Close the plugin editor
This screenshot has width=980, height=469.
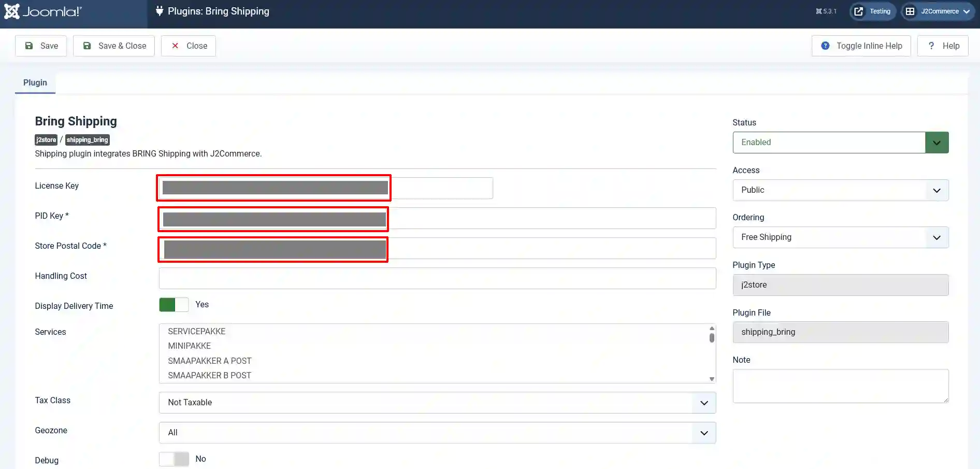[x=189, y=46]
